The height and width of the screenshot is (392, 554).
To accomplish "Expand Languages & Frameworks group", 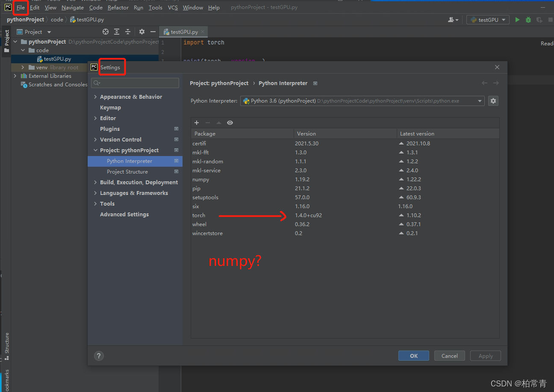I will point(95,193).
